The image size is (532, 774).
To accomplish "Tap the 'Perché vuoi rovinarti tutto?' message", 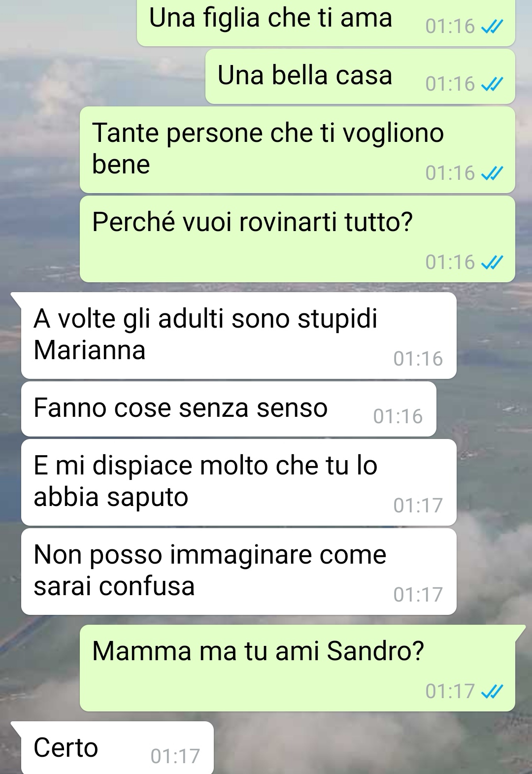I will [x=297, y=239].
